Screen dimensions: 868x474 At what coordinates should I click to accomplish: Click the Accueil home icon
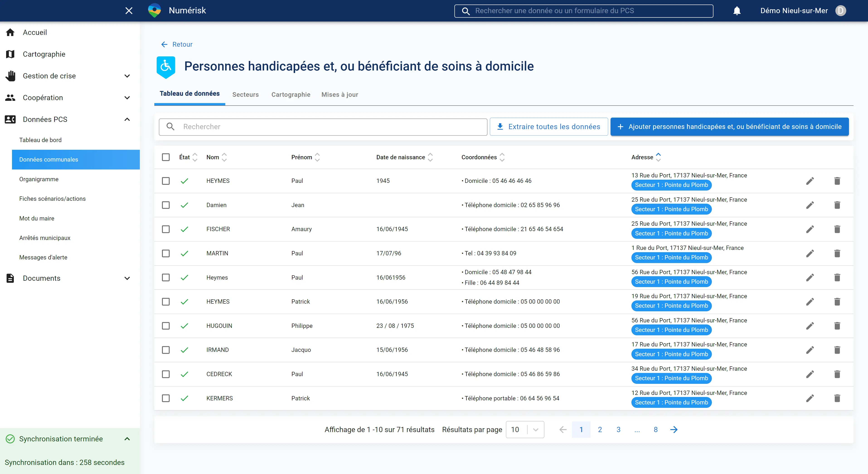tap(10, 32)
